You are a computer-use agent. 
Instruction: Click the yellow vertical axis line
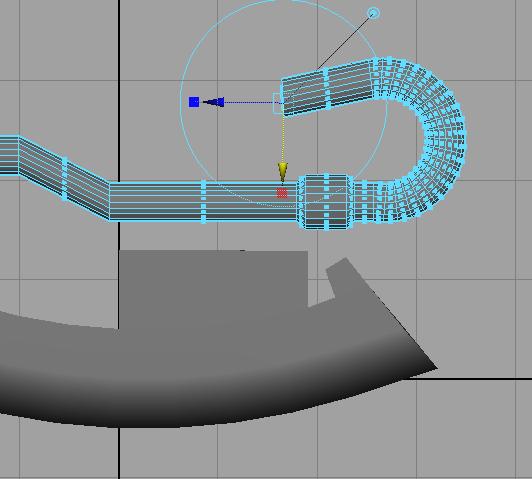[283, 138]
